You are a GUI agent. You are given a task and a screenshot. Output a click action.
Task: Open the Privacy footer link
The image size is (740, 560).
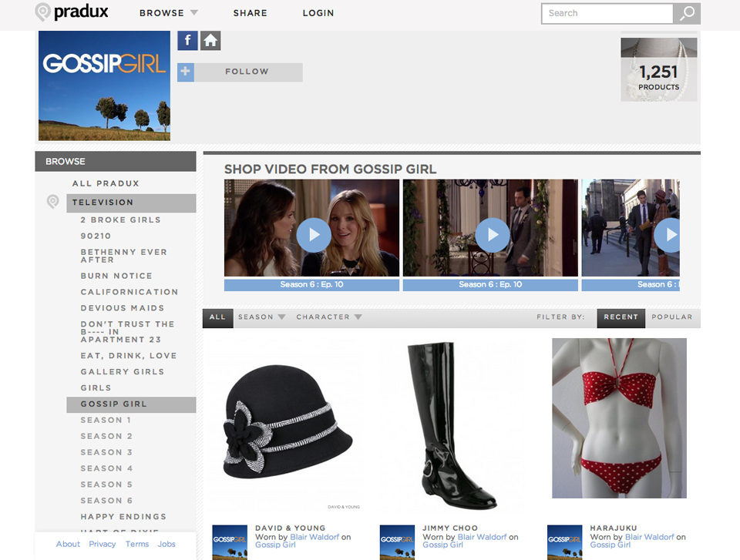coord(102,544)
